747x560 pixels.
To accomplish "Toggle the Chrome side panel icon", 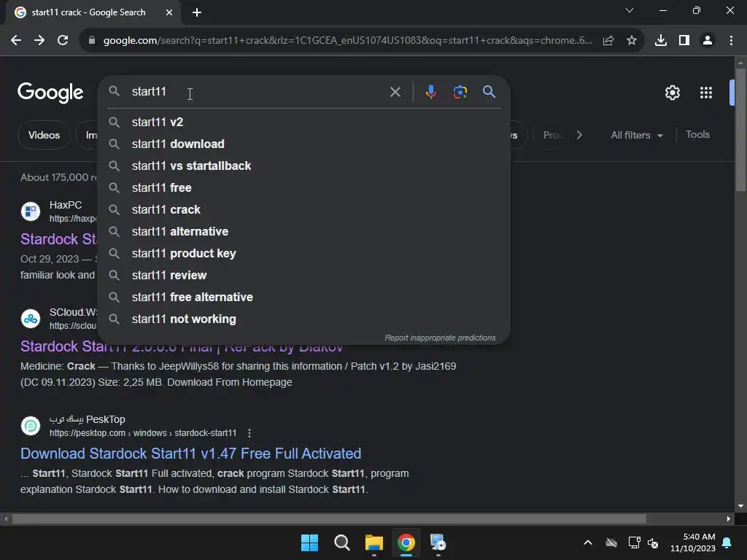I will pos(684,41).
